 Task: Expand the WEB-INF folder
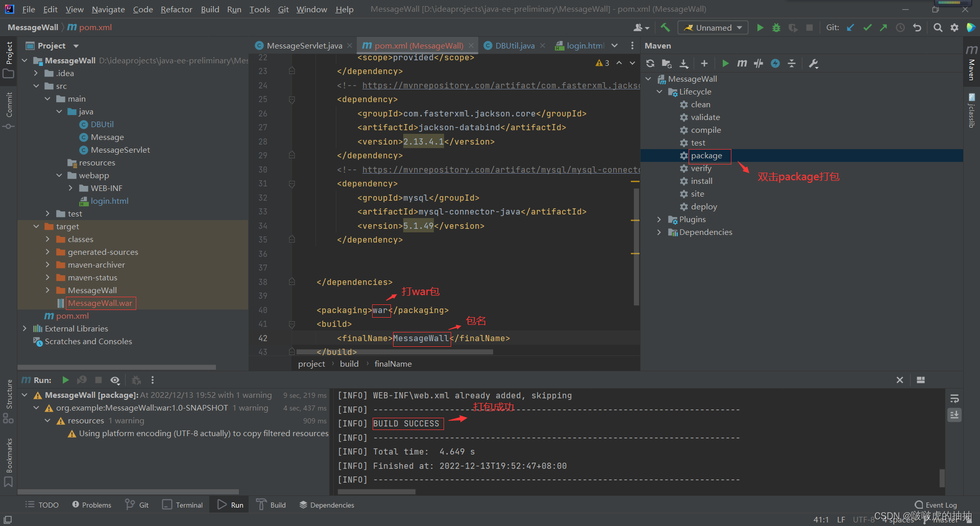click(71, 188)
